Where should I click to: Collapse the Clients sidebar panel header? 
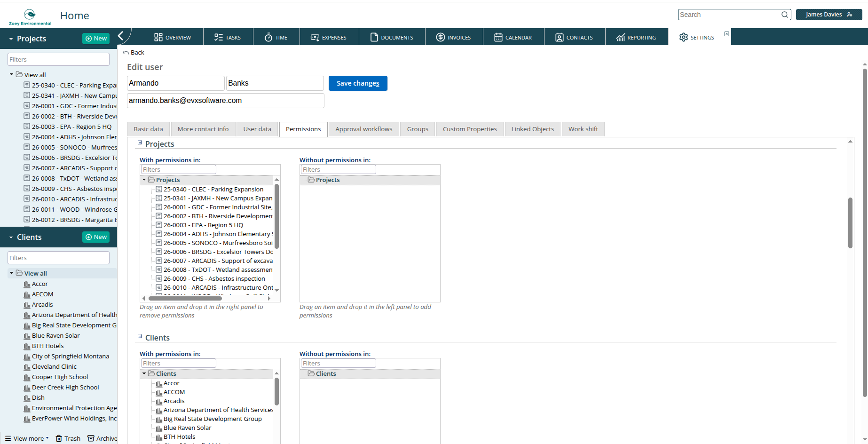coord(11,238)
